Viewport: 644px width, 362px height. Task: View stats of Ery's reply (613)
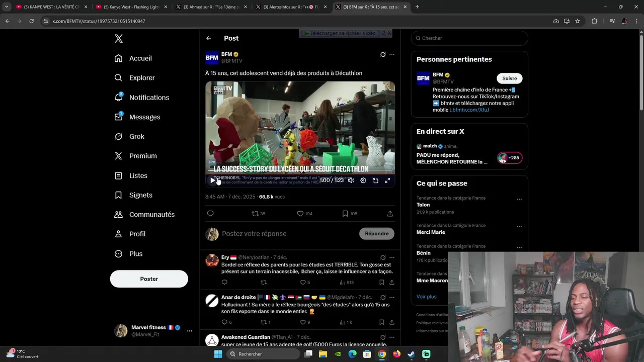[x=347, y=283]
